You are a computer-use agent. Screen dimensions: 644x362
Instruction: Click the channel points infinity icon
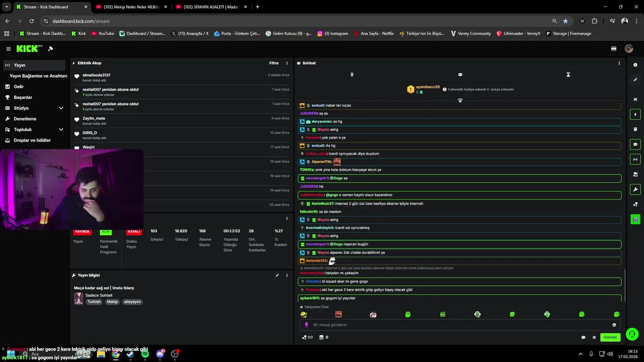(307, 337)
